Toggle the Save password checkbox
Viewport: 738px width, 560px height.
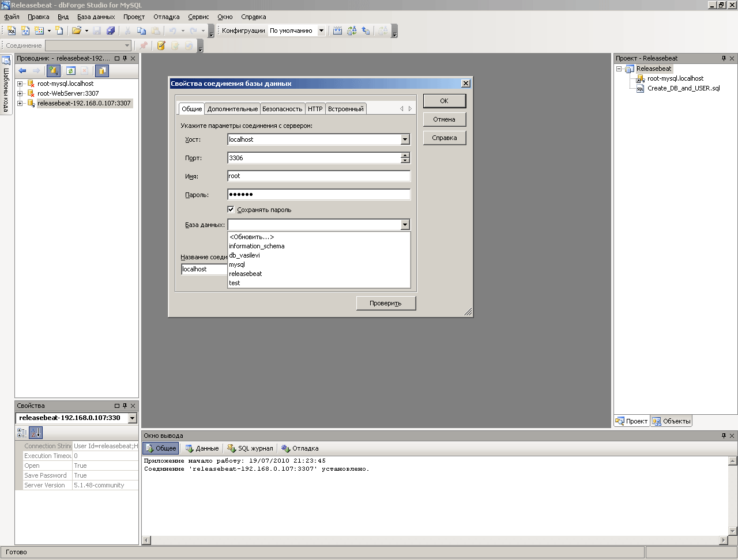coord(231,210)
